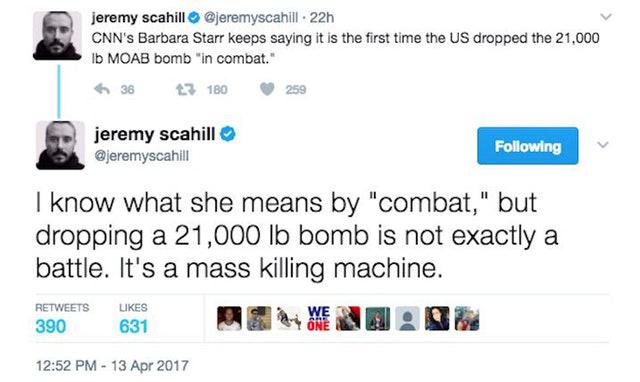Viewport: 640px width, 382px height.
Task: Click verified badge on main tweet author name
Action: click(x=228, y=134)
